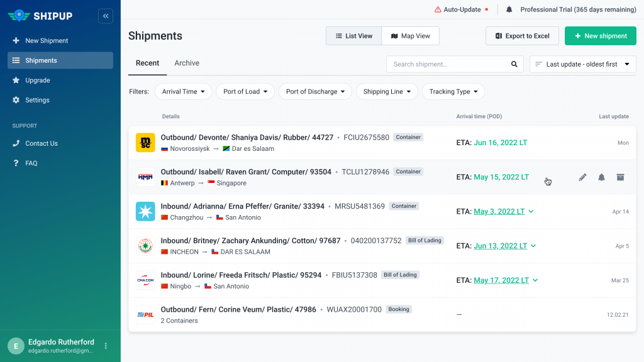Viewport: 644px width, 362px height.
Task: Open Edgardo Rutherford's profile options menu
Action: click(x=104, y=346)
